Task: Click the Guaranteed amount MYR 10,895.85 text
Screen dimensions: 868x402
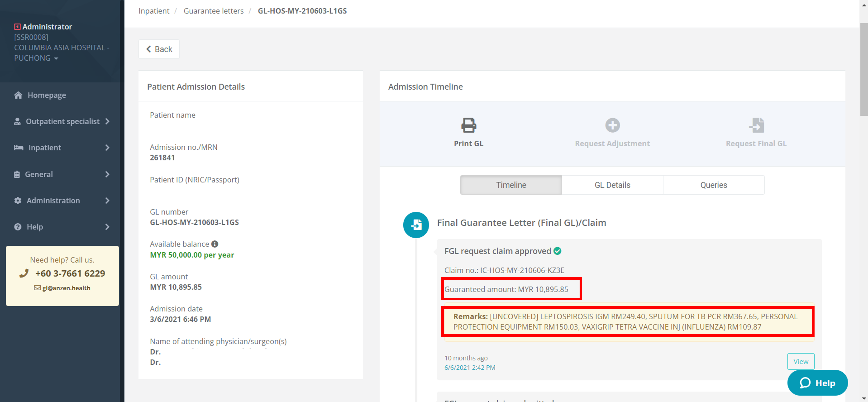Action: click(506, 289)
